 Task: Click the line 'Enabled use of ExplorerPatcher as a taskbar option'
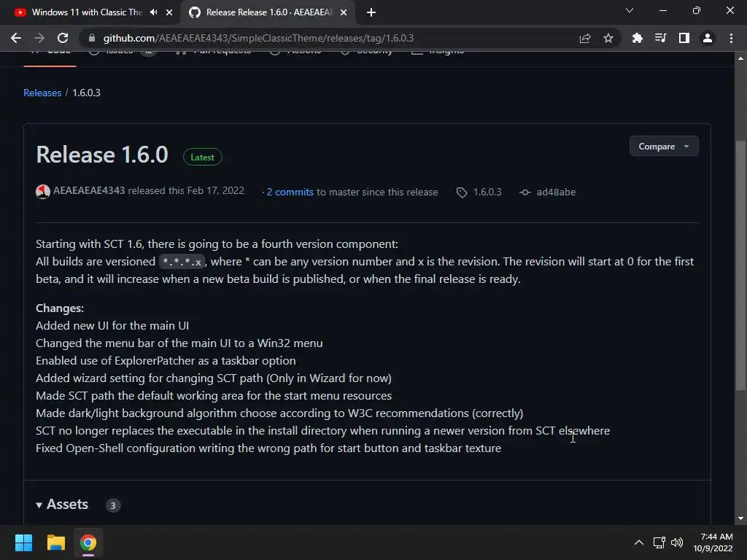[x=166, y=361]
